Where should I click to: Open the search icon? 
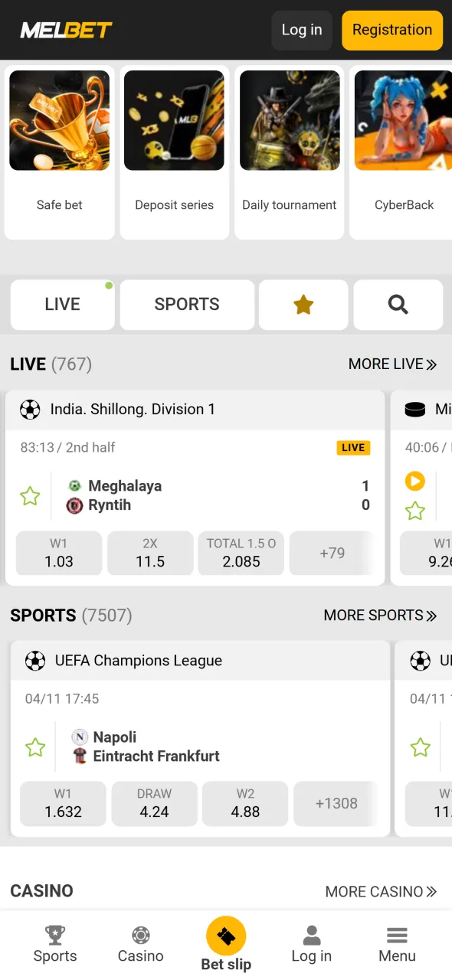click(398, 304)
